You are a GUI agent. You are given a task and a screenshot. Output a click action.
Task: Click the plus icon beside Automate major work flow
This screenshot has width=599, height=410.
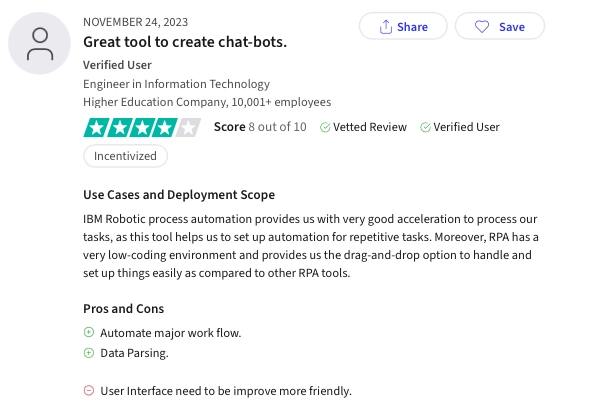coord(89,332)
